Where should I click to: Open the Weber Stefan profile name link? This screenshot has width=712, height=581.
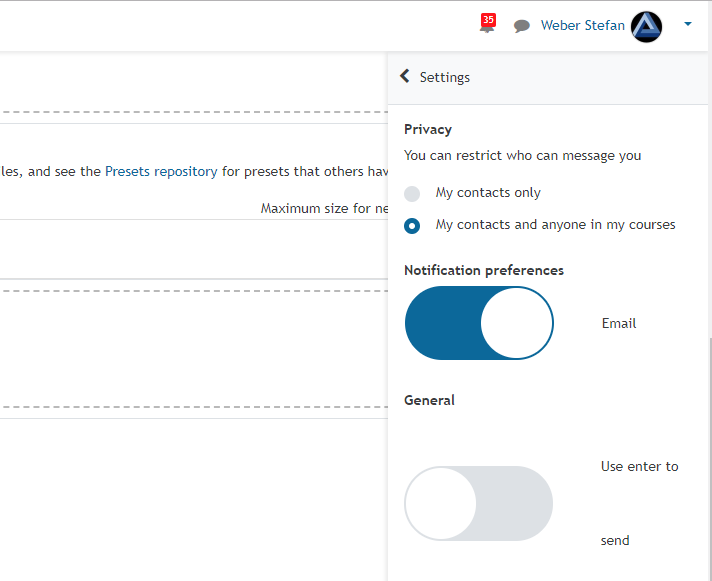pyautogui.click(x=583, y=25)
